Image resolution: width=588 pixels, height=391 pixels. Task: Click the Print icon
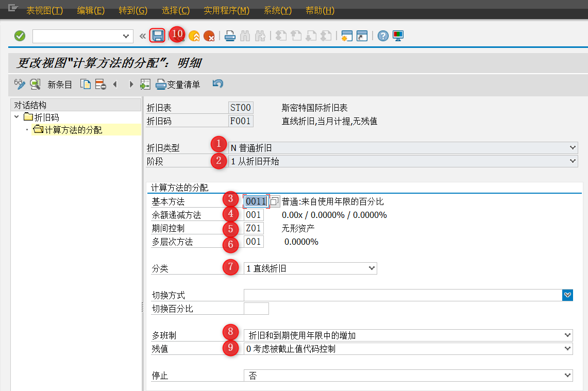coord(229,35)
